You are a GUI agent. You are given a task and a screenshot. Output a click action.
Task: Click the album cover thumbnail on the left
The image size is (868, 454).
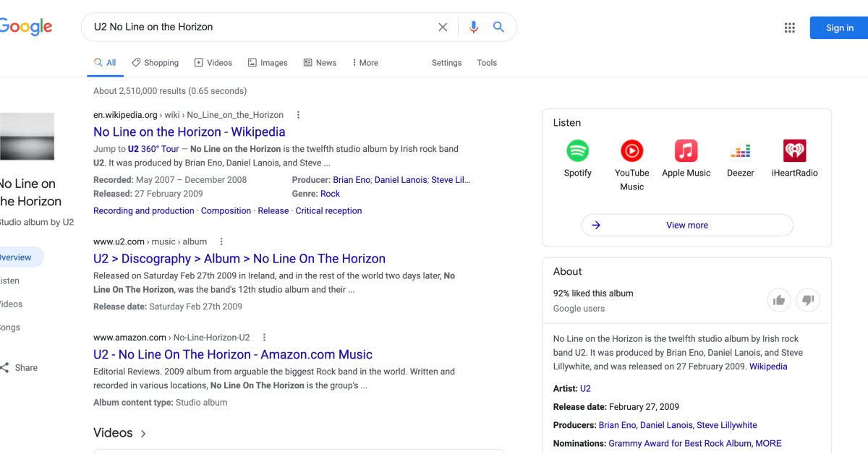27,137
